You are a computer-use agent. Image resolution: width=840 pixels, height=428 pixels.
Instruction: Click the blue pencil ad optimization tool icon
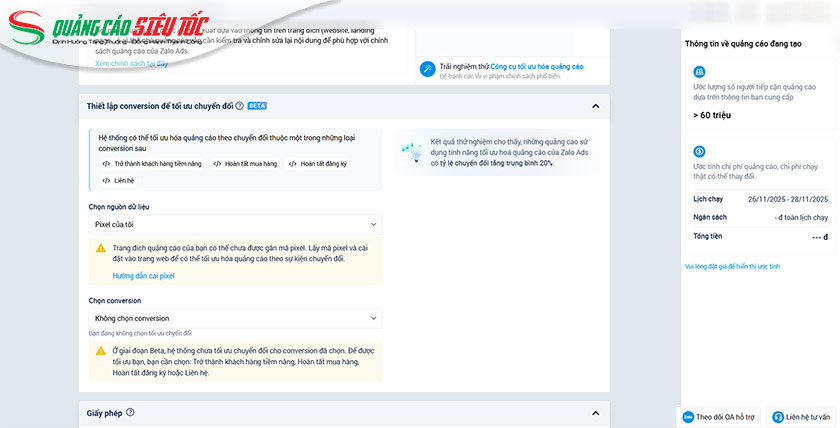pos(427,69)
